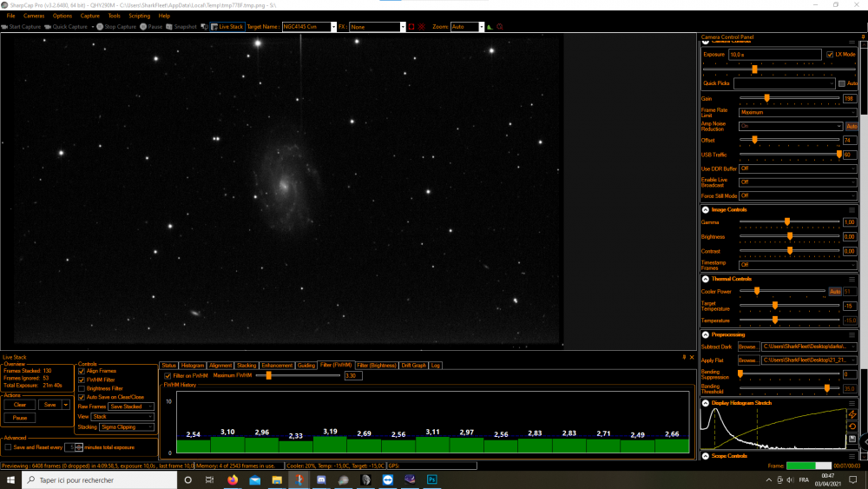The width and height of the screenshot is (868, 489).
Task: Click the Pause button in Live Stack
Action: [20, 418]
